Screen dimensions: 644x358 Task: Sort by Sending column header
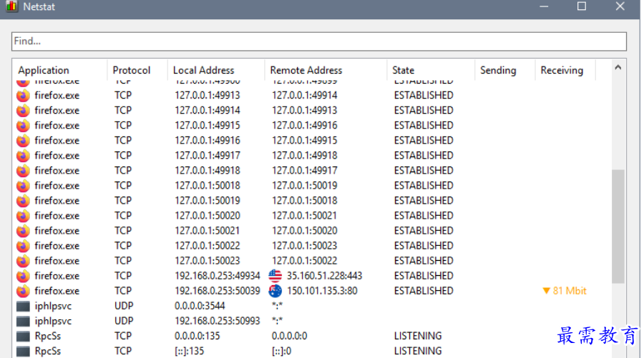498,70
